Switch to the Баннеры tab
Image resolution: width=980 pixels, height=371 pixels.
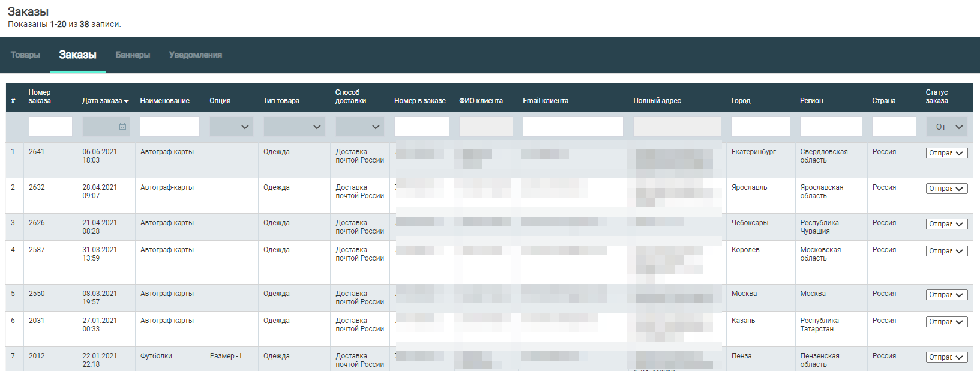133,55
